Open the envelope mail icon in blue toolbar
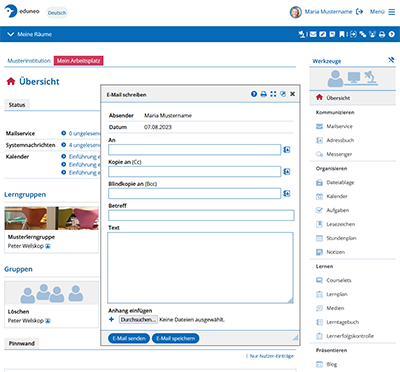The height and width of the screenshot is (372, 400). click(313, 34)
